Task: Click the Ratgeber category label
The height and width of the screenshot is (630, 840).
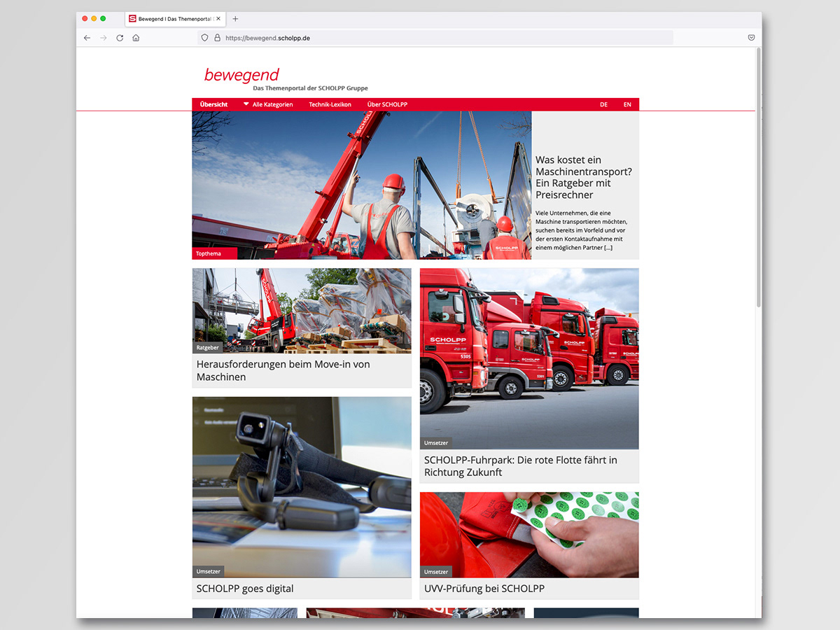Action: [208, 347]
